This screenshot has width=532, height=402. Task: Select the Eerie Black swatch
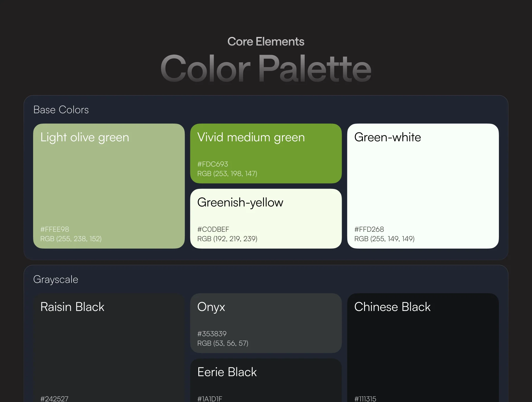coord(266,380)
